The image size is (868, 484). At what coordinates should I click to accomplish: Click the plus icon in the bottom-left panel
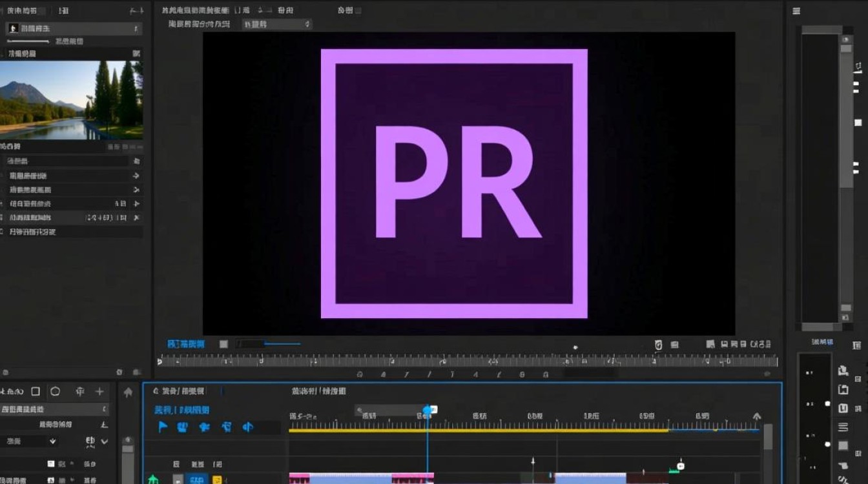[99, 391]
